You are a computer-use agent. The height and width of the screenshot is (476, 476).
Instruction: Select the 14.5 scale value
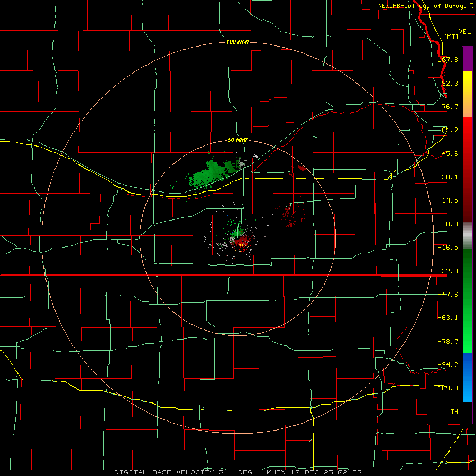click(450, 200)
